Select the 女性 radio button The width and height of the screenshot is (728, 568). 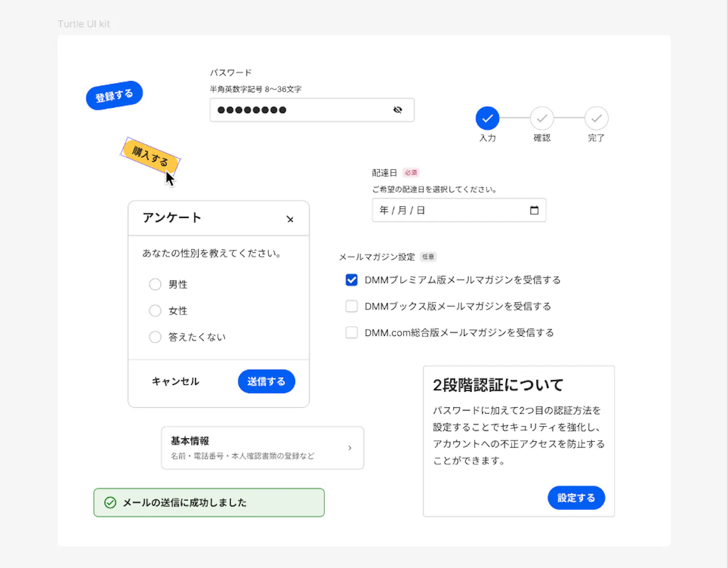[155, 310]
